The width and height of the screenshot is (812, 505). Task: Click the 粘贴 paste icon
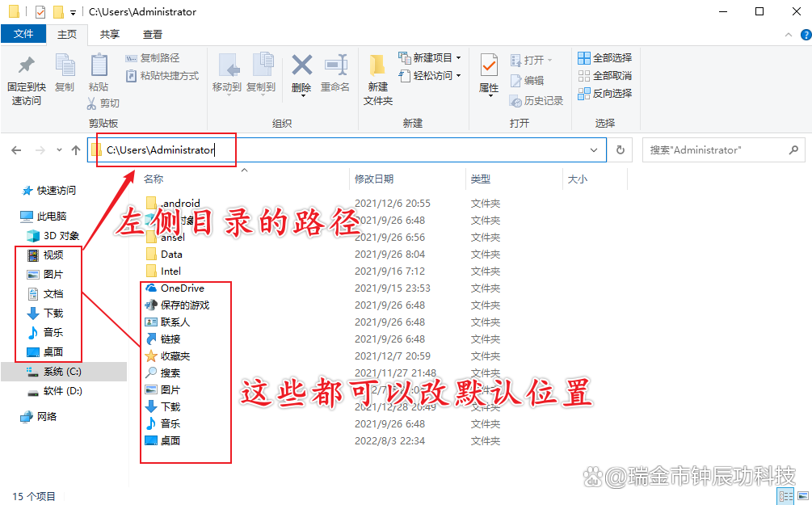click(99, 65)
